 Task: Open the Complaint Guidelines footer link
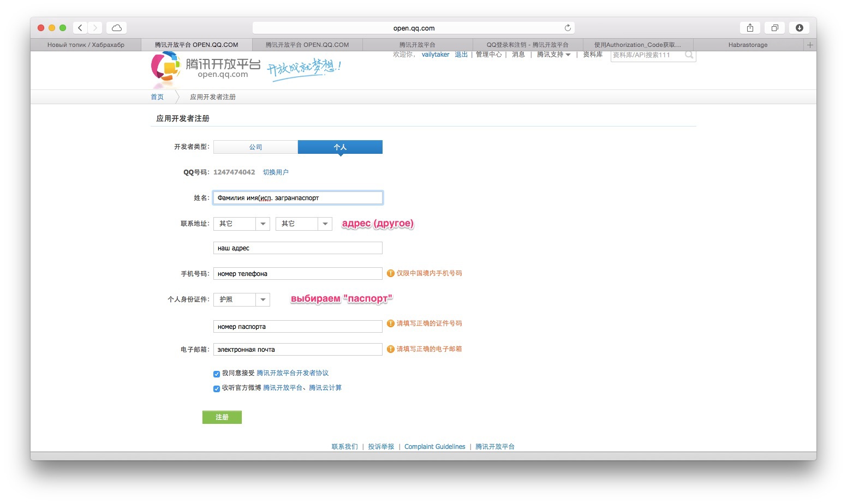point(435,447)
